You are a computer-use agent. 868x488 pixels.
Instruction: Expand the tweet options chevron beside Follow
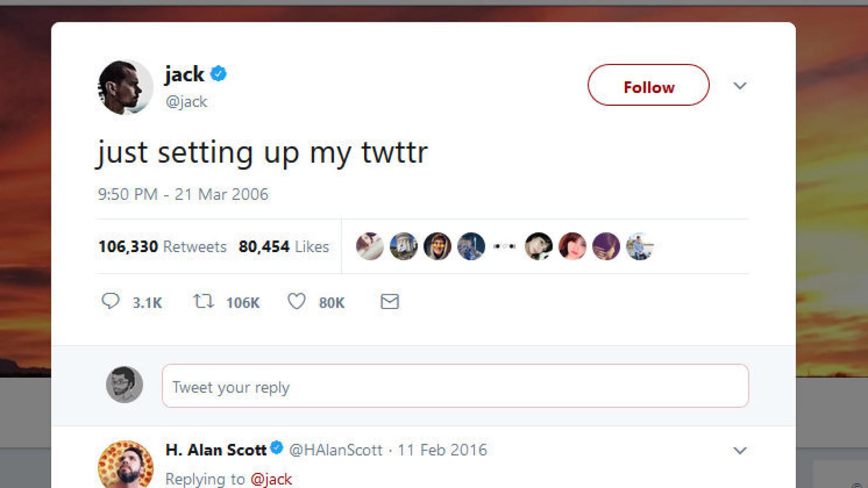point(740,86)
